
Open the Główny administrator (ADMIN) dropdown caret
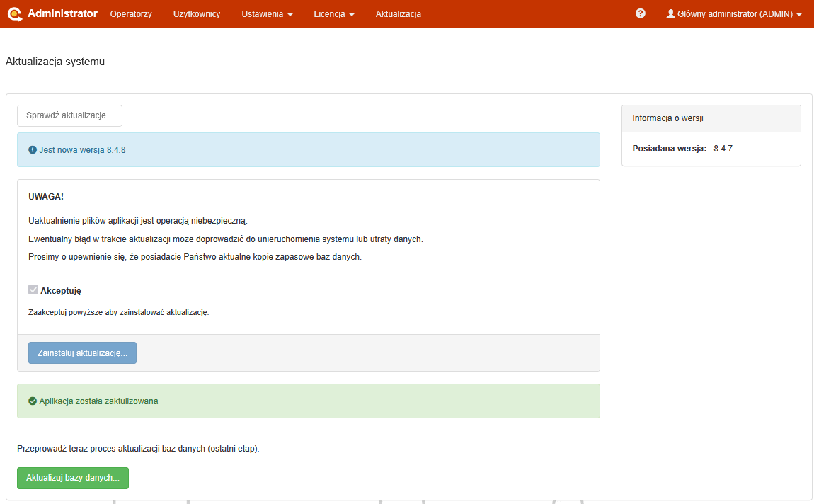coord(799,14)
